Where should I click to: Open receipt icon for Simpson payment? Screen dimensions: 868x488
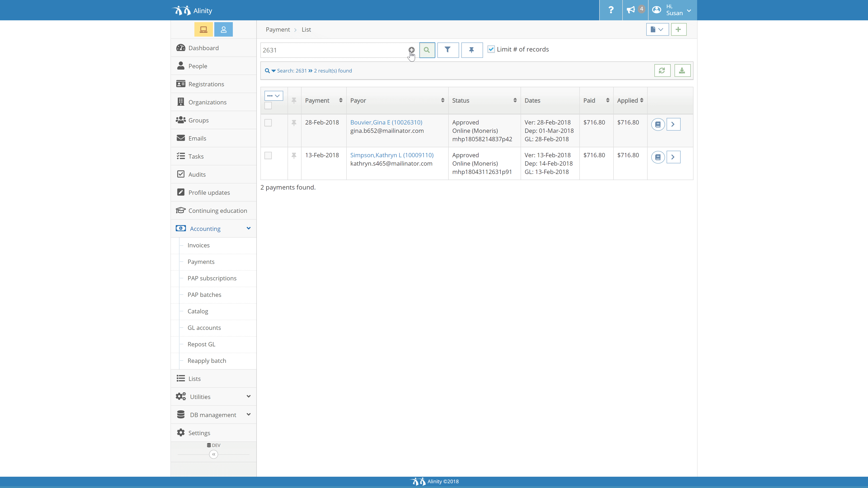[658, 157]
